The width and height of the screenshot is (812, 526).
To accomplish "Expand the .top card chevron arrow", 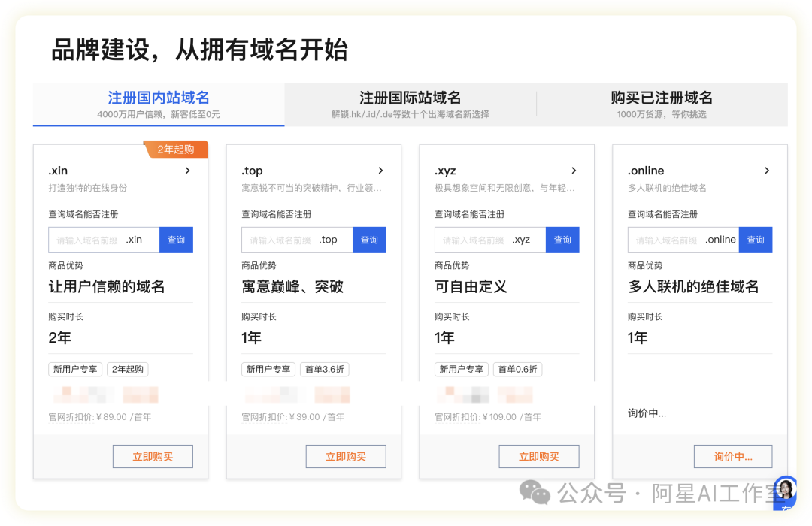I will [380, 171].
